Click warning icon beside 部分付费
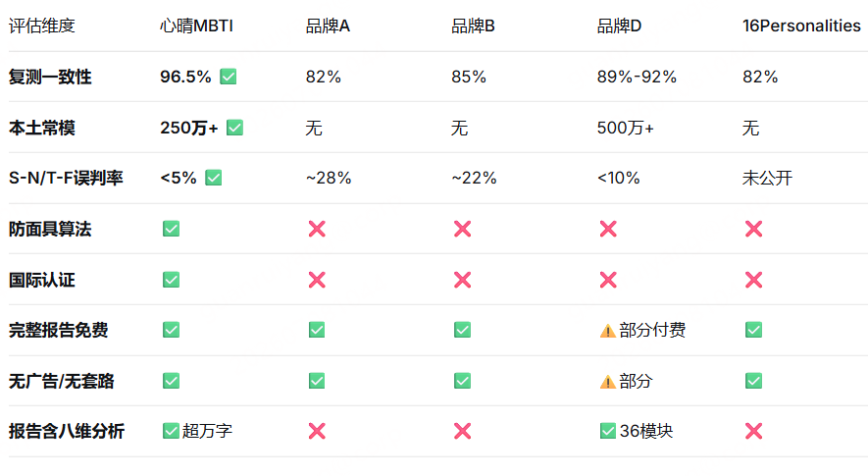 pos(608,331)
